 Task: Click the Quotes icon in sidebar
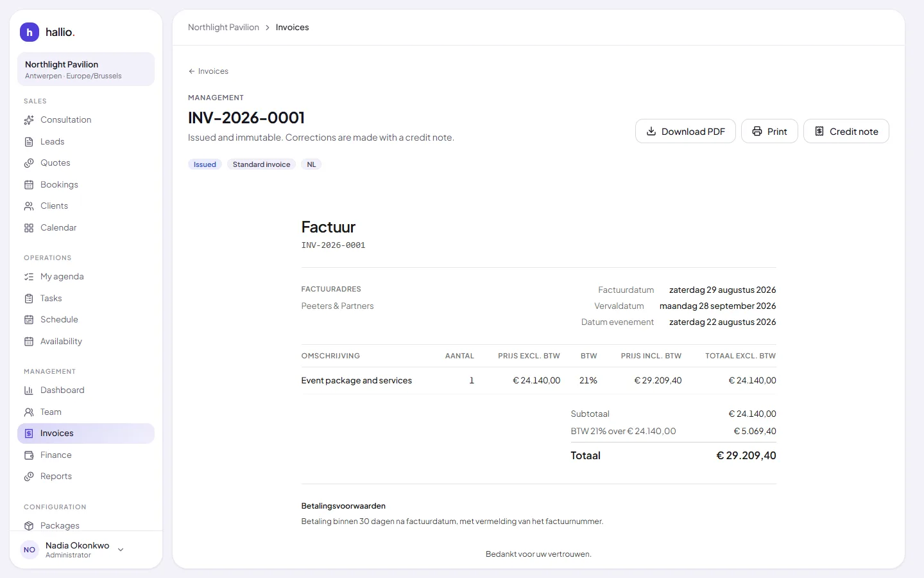coord(29,163)
